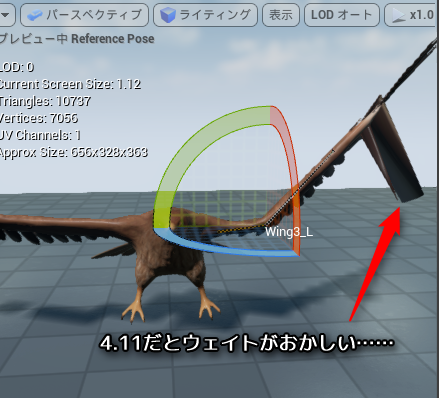This screenshot has height=398, width=439.
Task: Click the playback speed arrow icon
Action: (399, 15)
